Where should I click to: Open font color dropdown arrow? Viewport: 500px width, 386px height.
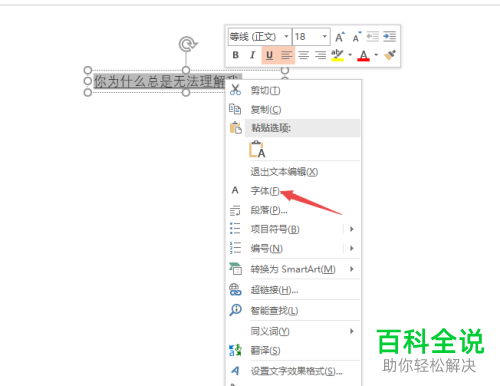(376, 55)
